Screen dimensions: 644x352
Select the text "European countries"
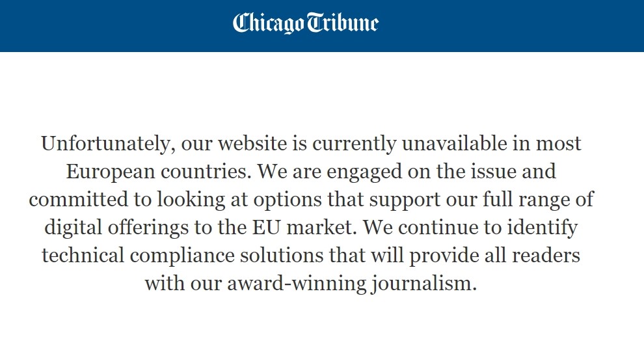159,172
